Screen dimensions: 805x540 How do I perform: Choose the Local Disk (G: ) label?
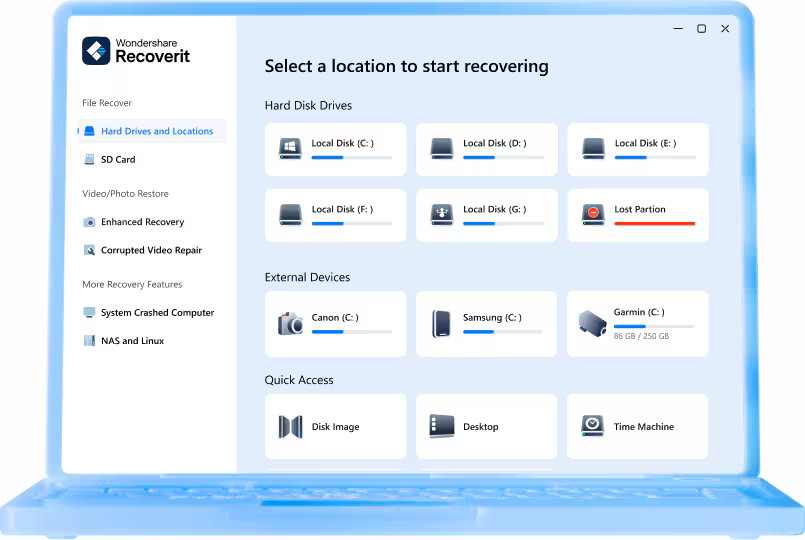(x=494, y=209)
